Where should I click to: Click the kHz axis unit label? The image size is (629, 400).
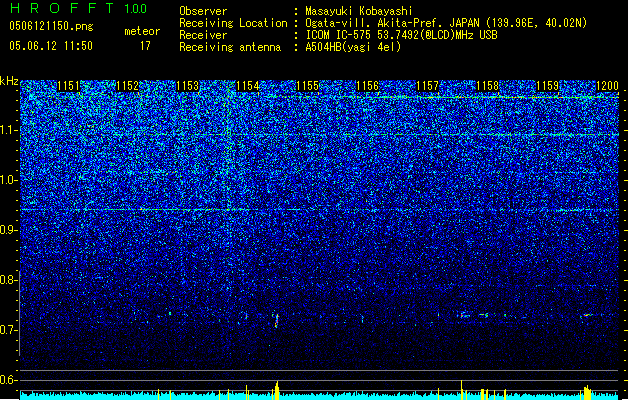coord(9,81)
